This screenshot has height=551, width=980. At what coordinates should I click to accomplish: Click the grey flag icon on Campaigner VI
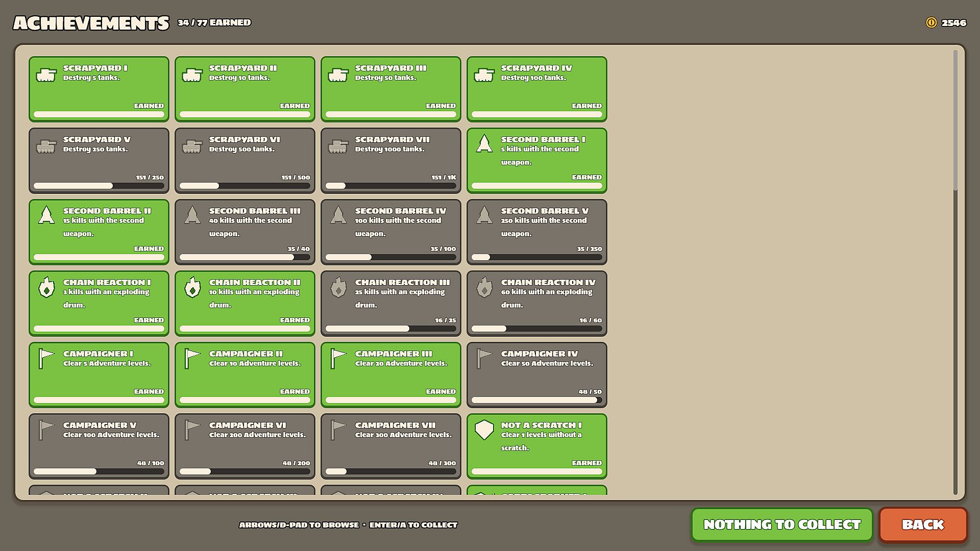192,430
